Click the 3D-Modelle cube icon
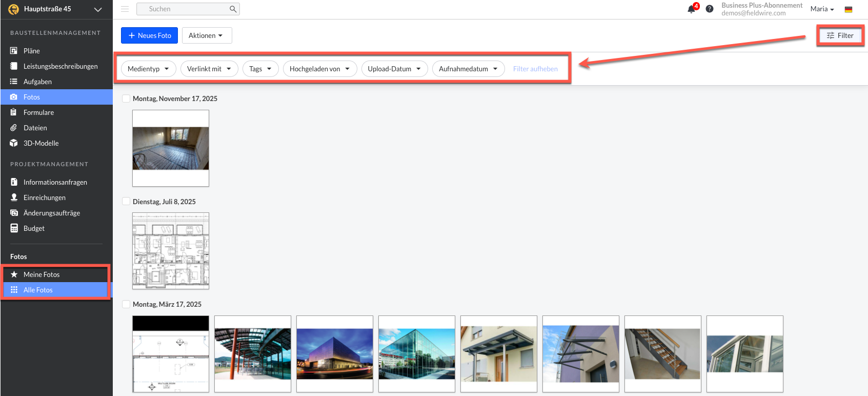This screenshot has width=868, height=396. tap(14, 143)
